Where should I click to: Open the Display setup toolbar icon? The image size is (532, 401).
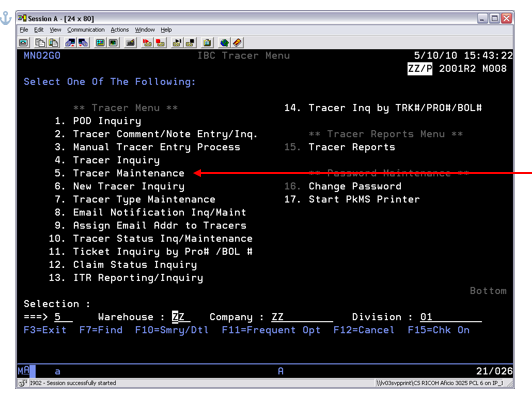(100, 42)
